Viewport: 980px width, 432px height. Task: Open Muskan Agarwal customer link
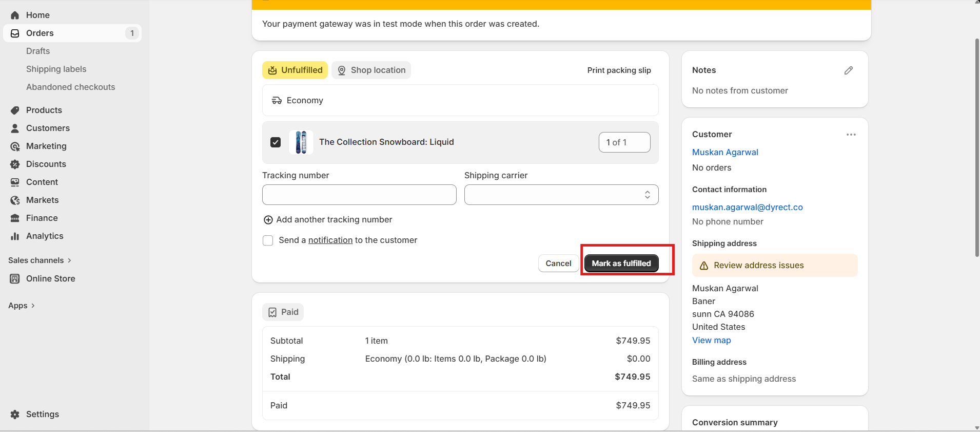tap(724, 153)
